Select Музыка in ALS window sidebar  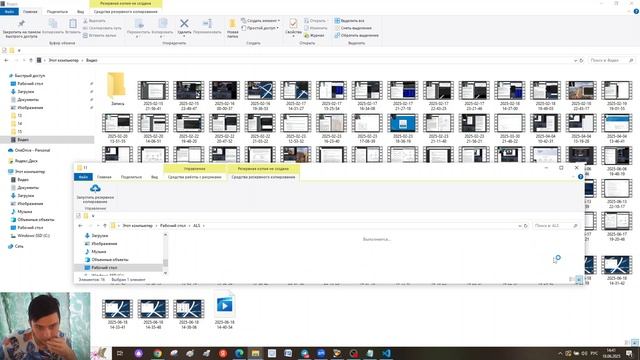pos(98,251)
